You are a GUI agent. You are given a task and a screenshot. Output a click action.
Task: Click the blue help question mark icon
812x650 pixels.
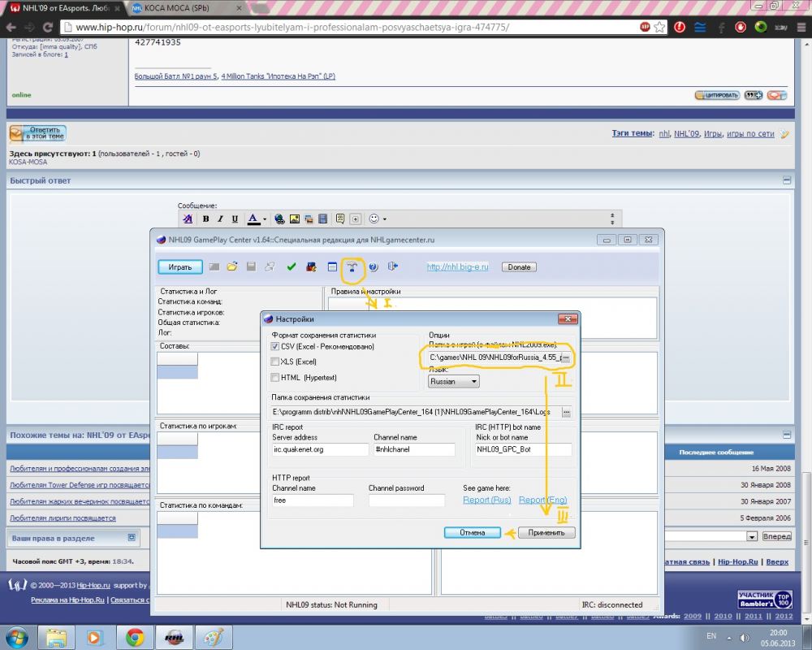(374, 267)
